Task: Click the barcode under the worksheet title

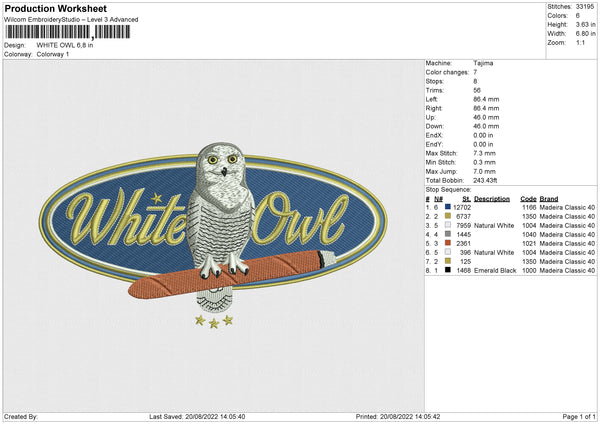Action: (x=68, y=32)
